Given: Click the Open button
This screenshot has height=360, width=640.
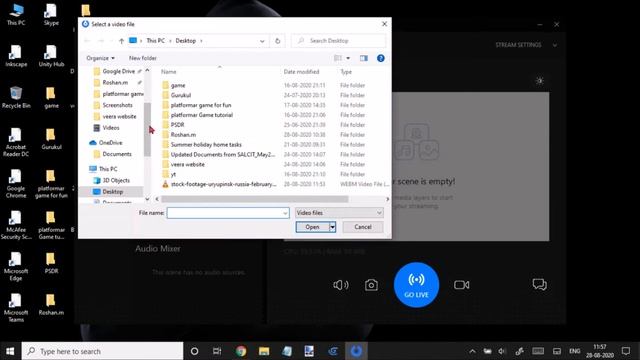Looking at the screenshot, I should coord(312,227).
